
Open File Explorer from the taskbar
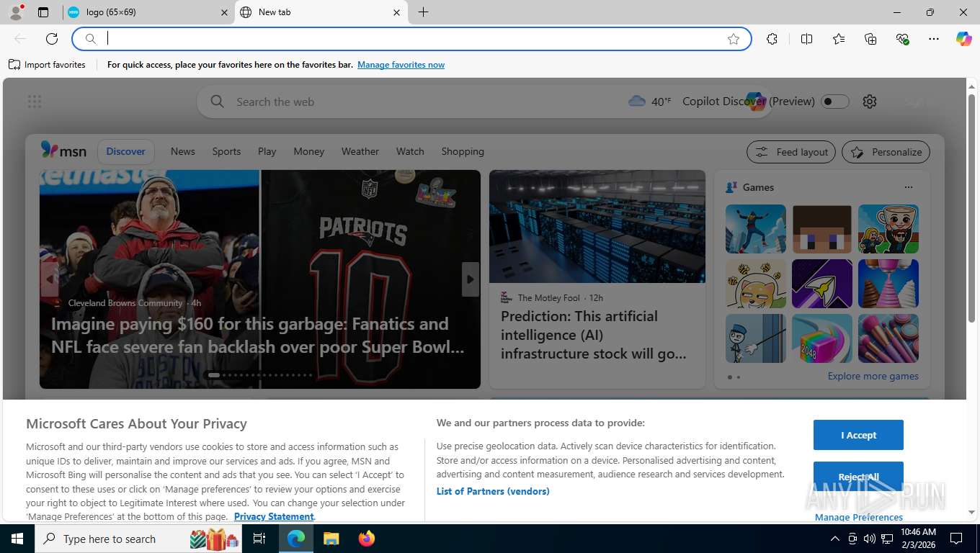pos(331,539)
